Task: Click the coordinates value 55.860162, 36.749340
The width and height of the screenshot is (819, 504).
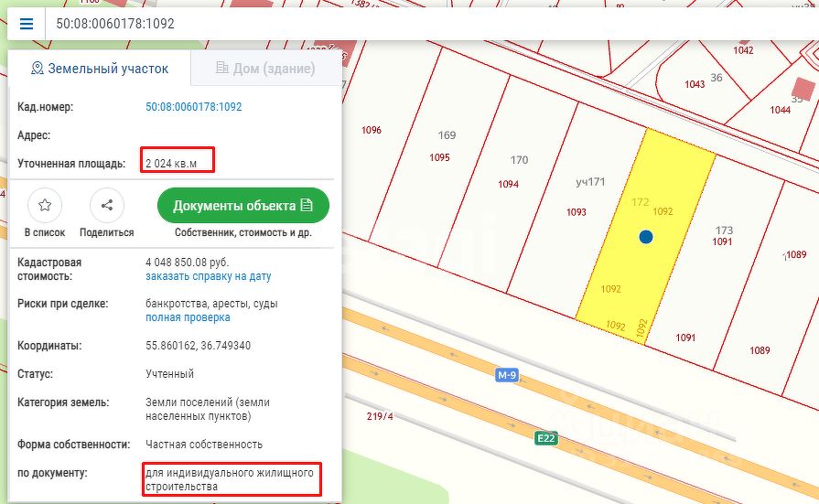Action: coord(198,346)
